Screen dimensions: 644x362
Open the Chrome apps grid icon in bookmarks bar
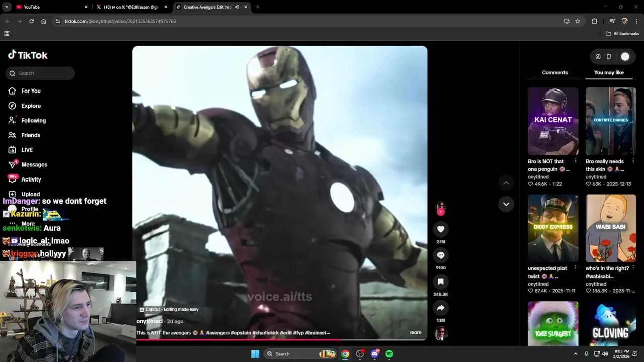coord(7,34)
